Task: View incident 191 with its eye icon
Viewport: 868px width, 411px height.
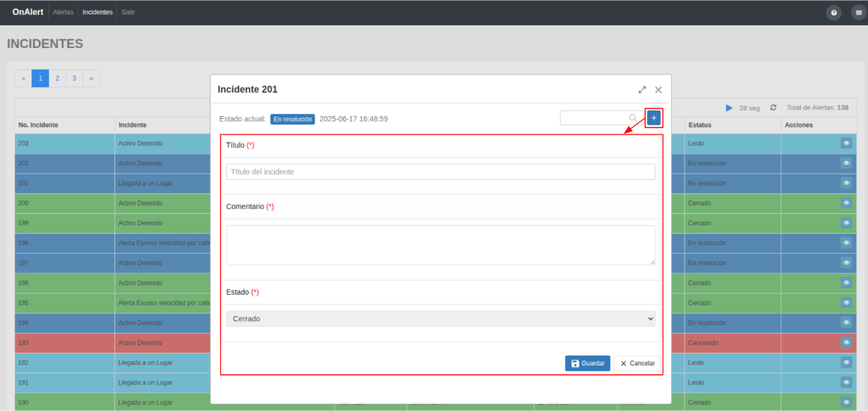Action: pos(847,382)
